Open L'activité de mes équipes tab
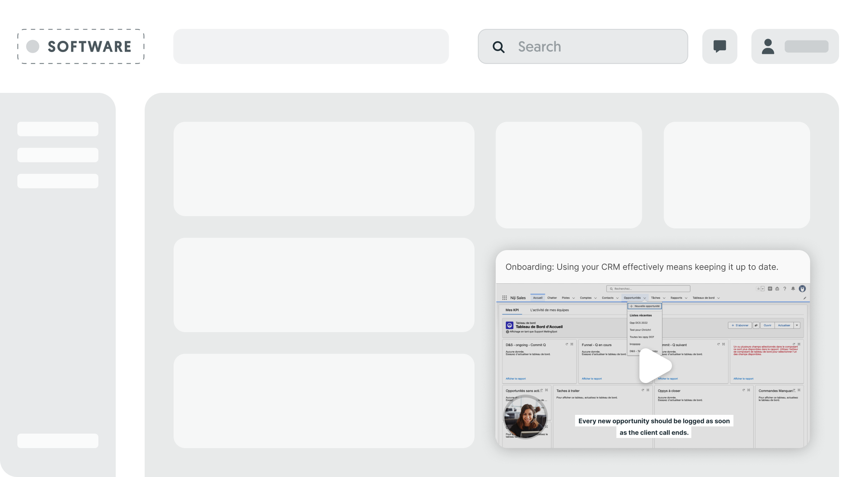 [x=549, y=310]
